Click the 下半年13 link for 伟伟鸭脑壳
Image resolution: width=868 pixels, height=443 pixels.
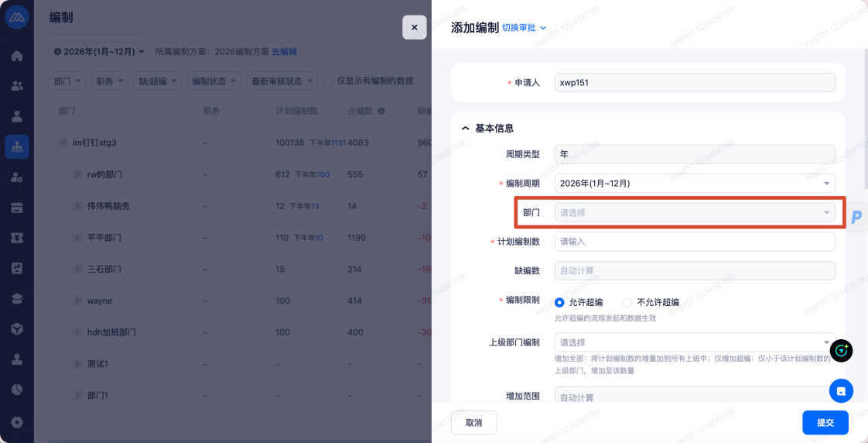304,206
